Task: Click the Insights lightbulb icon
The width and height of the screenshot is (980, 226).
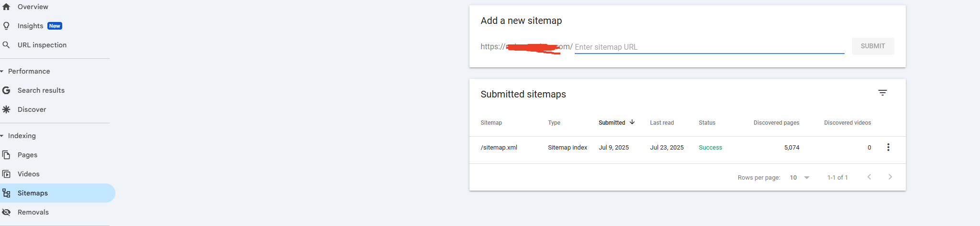Action: pyautogui.click(x=6, y=26)
